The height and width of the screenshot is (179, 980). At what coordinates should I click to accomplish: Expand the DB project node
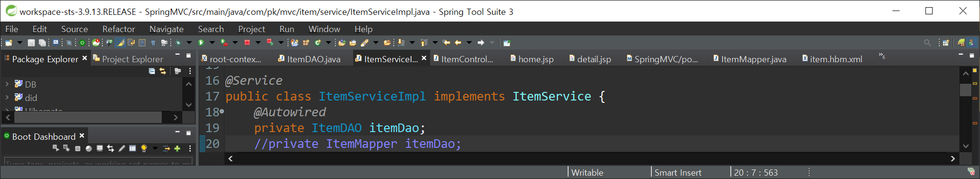tap(7, 84)
